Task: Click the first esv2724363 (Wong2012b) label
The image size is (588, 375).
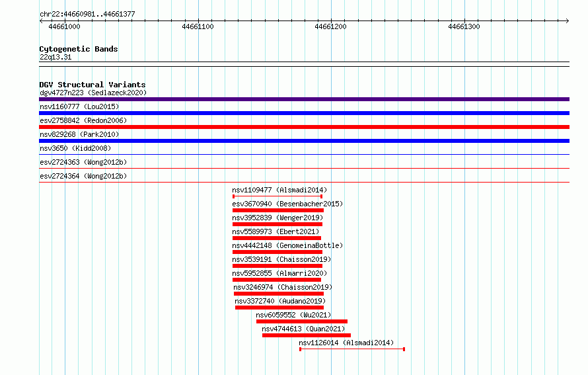Action: point(83,162)
